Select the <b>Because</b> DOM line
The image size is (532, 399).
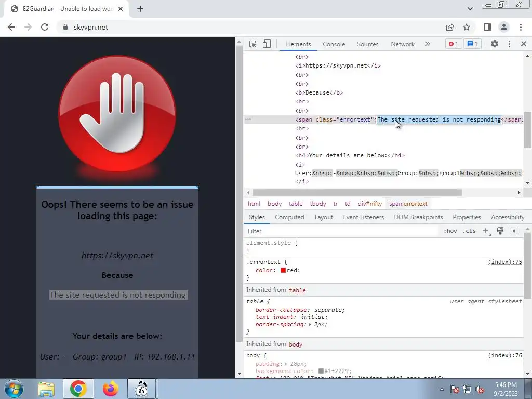pos(319,92)
